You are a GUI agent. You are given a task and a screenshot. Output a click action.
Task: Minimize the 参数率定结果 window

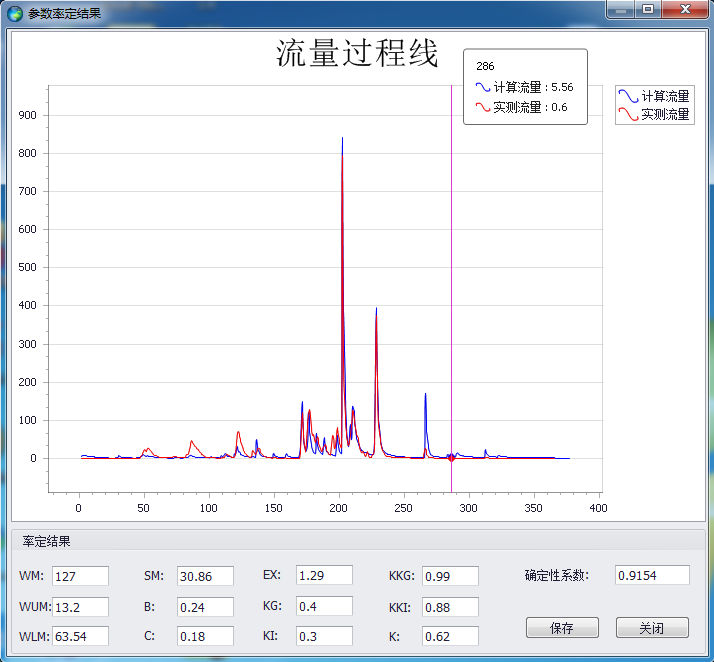(x=621, y=9)
